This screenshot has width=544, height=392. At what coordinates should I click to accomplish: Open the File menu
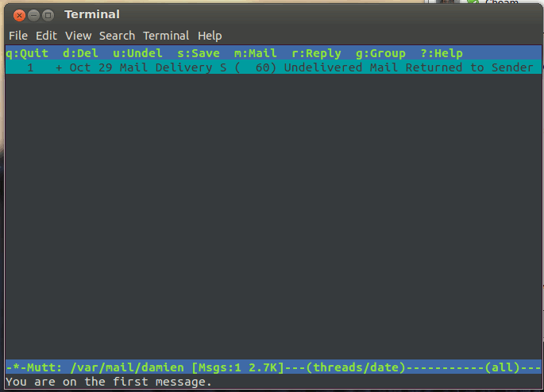point(18,36)
